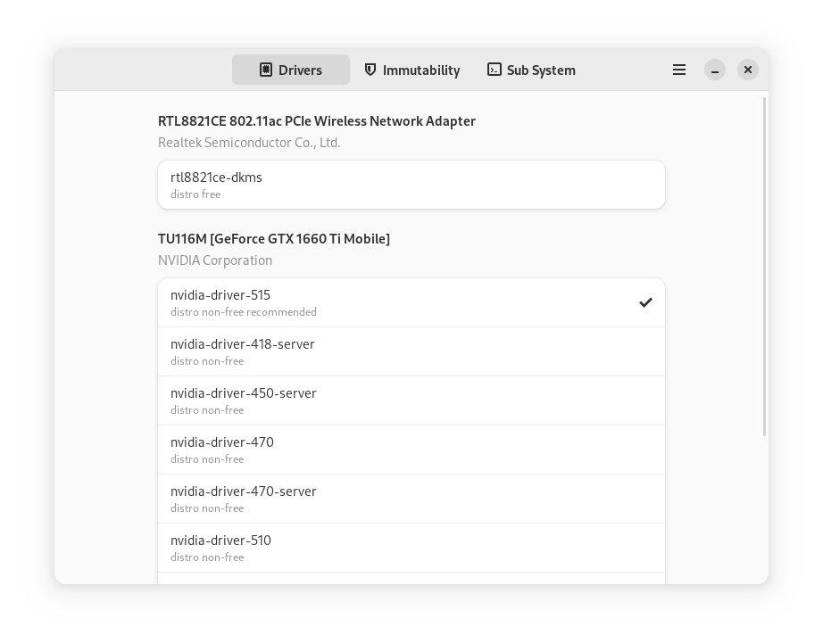Select nvidia-driver-515 recommended driver
823x644 pixels.
tap(411, 302)
